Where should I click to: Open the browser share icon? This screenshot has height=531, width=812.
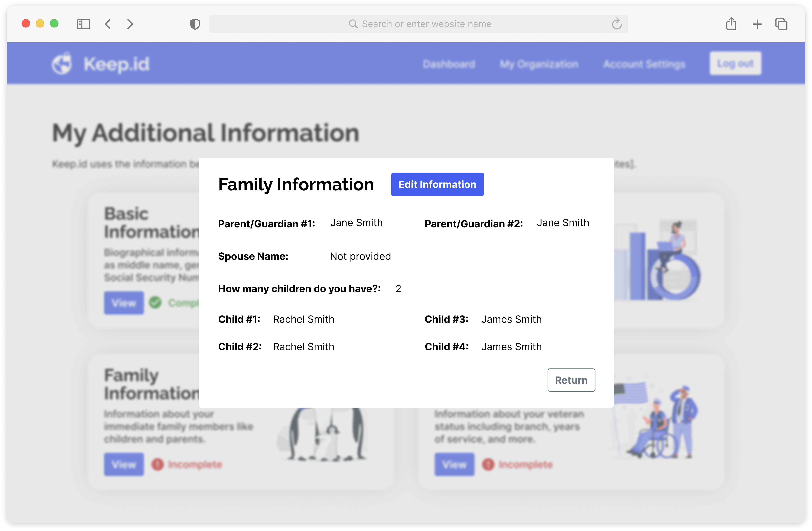(x=731, y=24)
